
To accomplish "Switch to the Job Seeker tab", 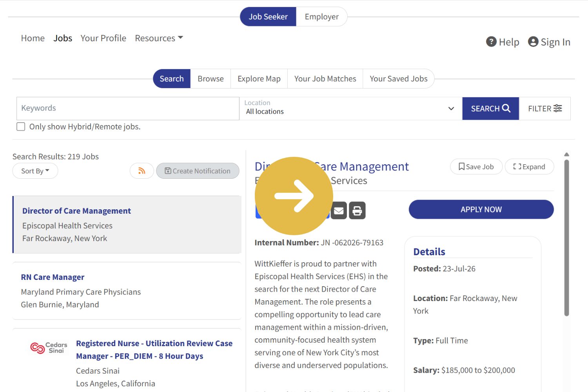I will point(268,16).
